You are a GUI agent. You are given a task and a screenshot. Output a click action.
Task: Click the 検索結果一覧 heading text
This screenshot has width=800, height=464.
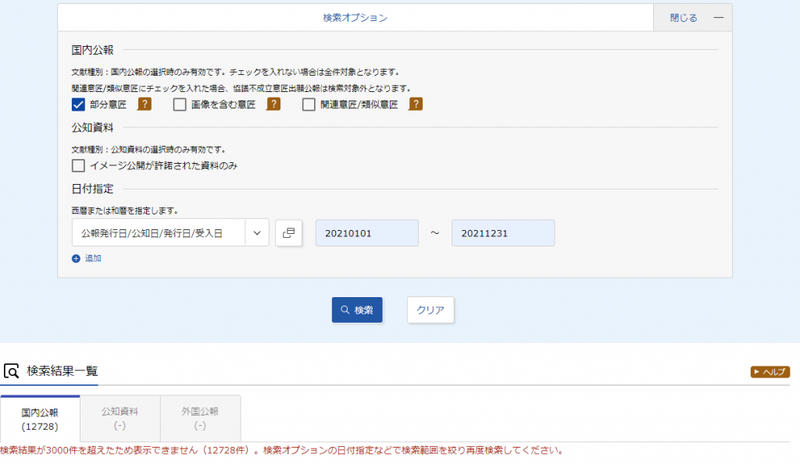tap(62, 371)
